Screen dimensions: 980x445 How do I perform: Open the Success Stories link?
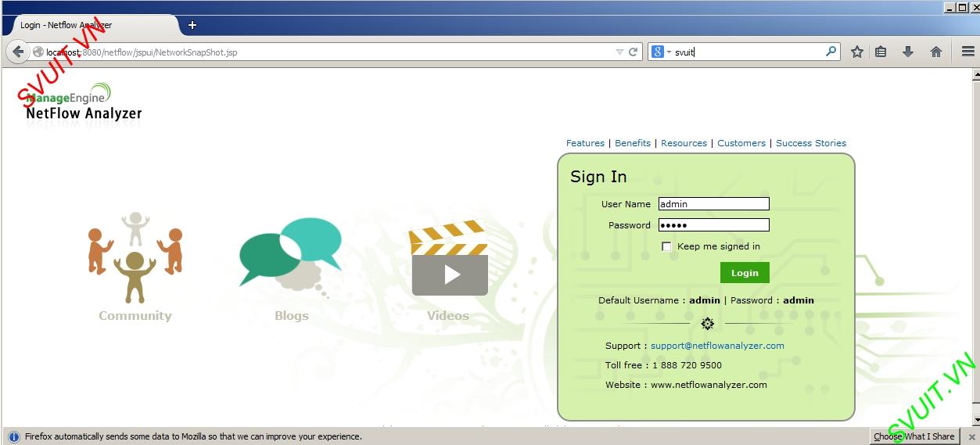tap(811, 143)
